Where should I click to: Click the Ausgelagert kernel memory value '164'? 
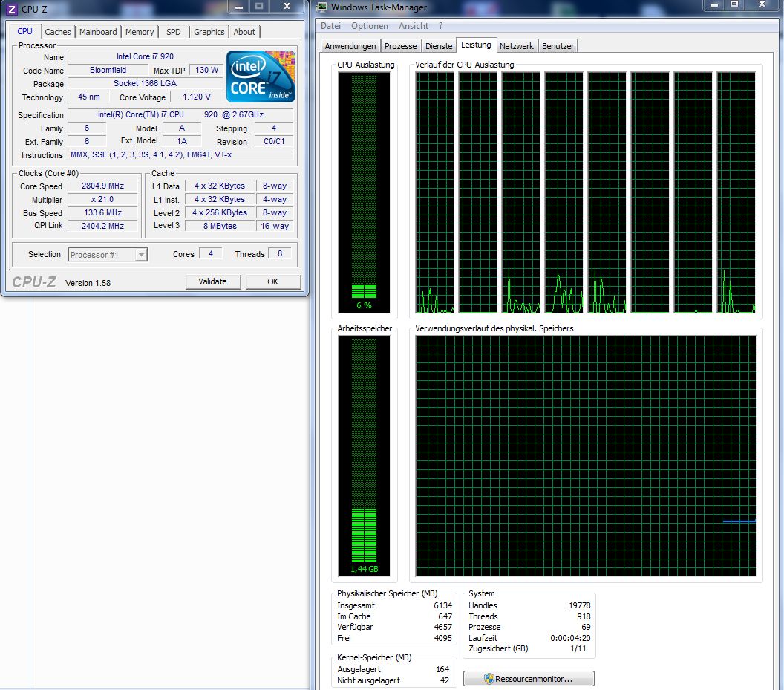442,669
